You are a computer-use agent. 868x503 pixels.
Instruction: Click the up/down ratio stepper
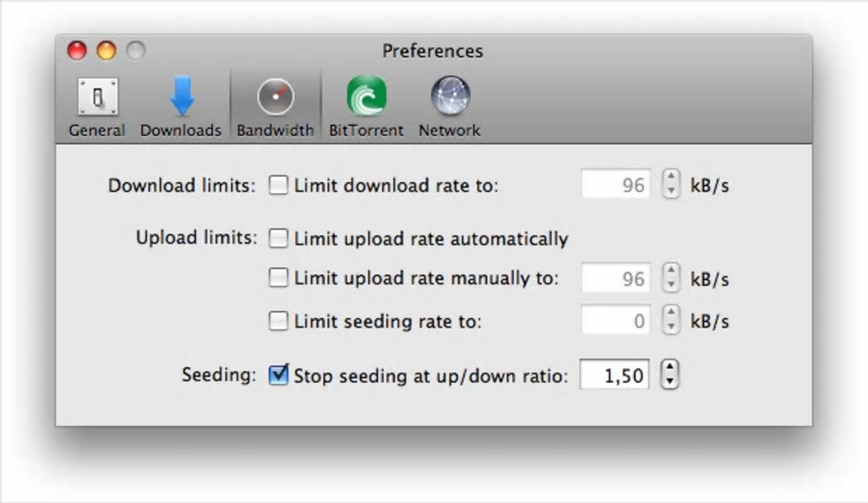click(x=671, y=374)
